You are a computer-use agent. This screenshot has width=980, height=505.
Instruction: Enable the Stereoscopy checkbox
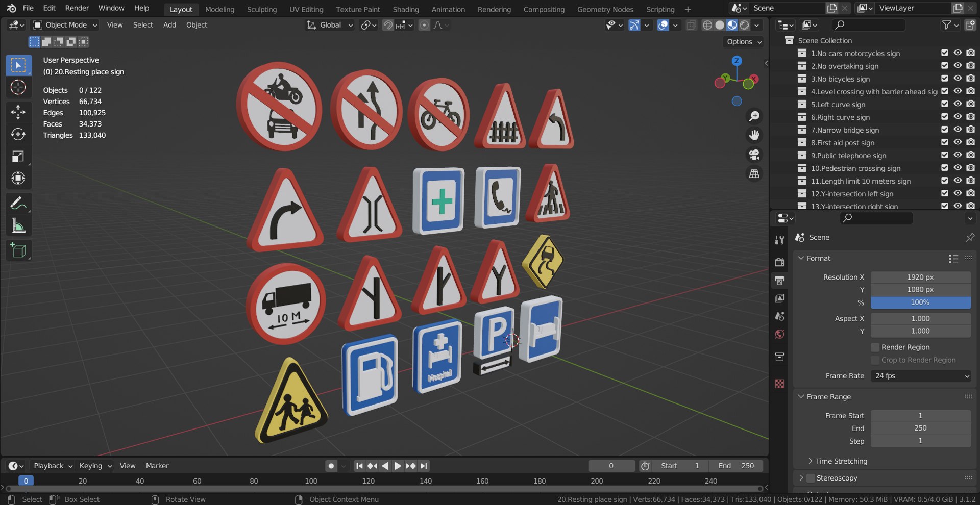(811, 478)
